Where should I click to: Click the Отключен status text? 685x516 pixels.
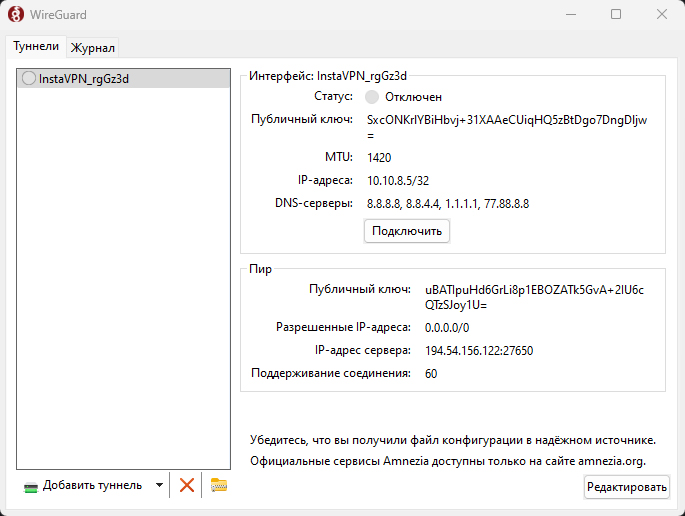[413, 97]
